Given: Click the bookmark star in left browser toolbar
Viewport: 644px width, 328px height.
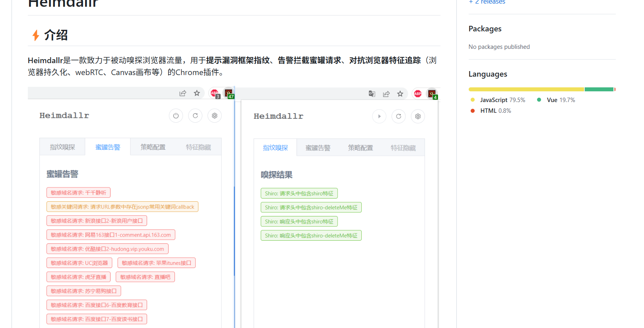Looking at the screenshot, I should pyautogui.click(x=197, y=93).
